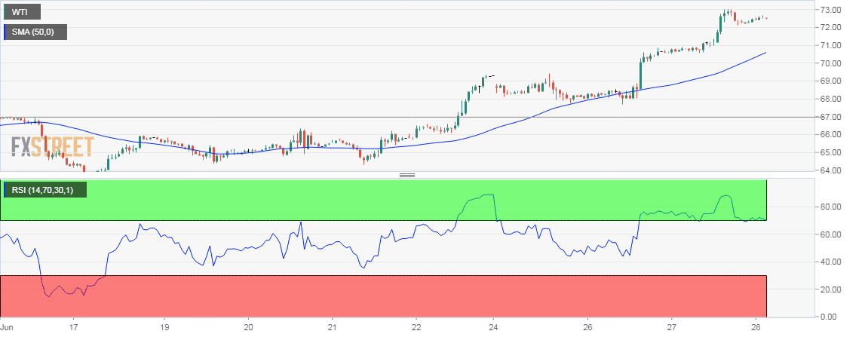Click the Jun month label on time axis
This screenshot has height=337, width=868.
[6, 328]
